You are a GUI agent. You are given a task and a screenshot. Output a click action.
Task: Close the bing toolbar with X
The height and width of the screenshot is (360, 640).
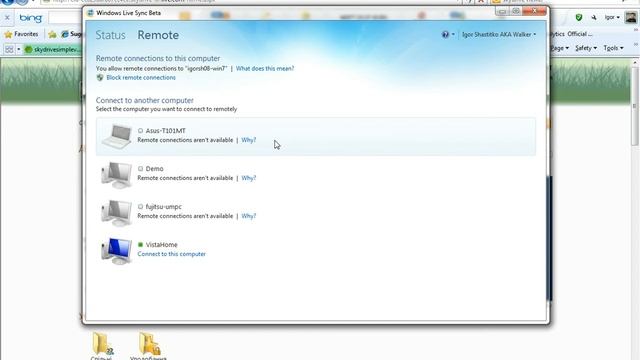pyautogui.click(x=7, y=18)
